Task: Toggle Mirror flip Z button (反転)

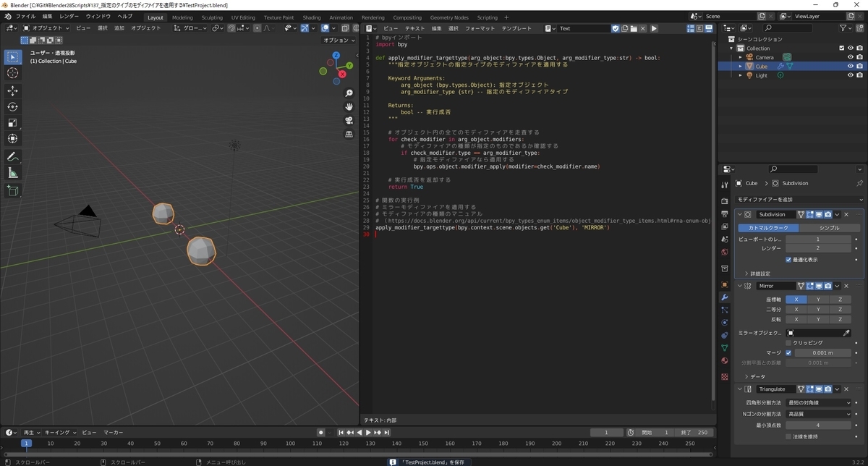Action: (x=840, y=319)
